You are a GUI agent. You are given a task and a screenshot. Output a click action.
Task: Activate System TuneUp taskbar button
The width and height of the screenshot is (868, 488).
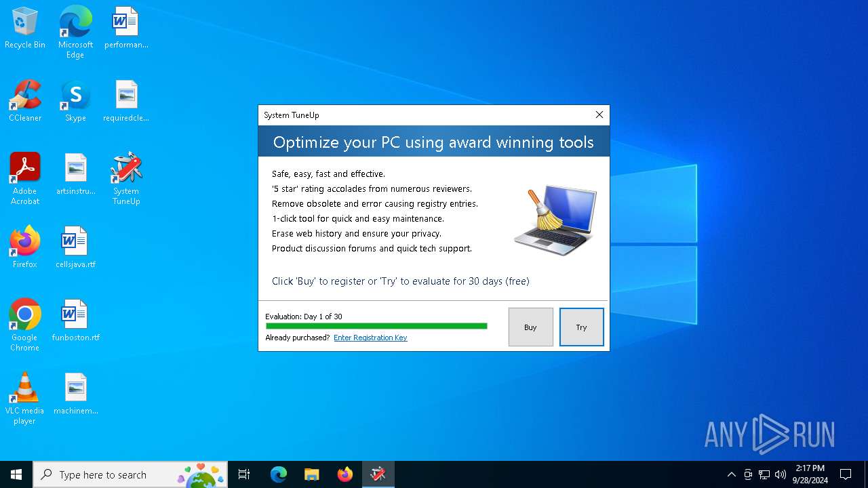378,474
